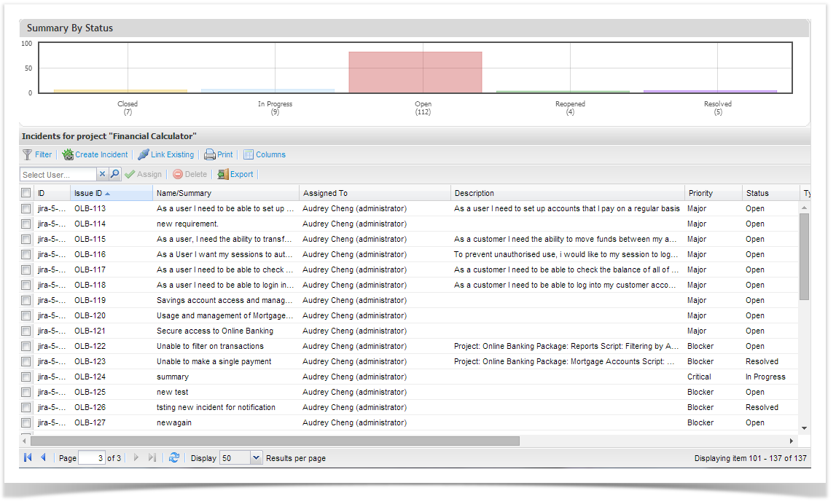Viewport: 836px width, 504px height.
Task: Go to the first page
Action: click(x=28, y=457)
